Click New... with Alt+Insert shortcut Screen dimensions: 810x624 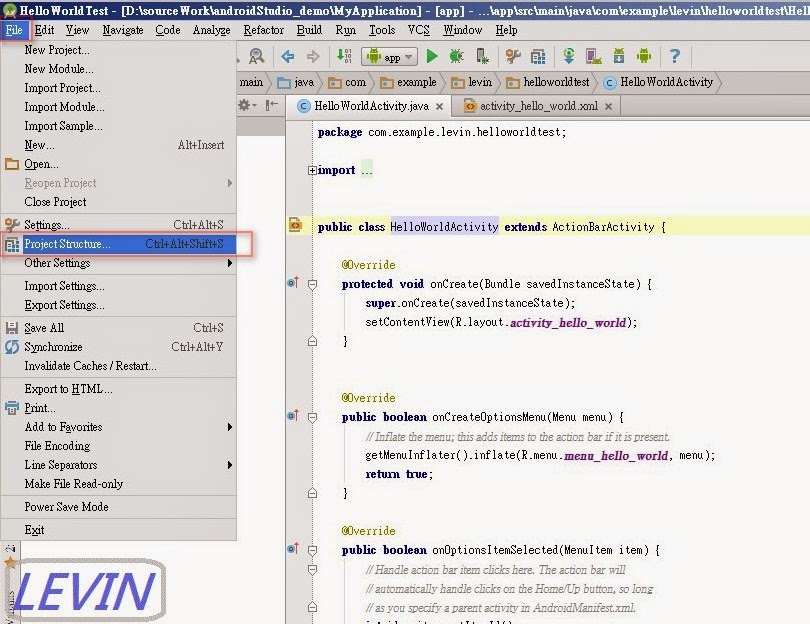[x=118, y=145]
